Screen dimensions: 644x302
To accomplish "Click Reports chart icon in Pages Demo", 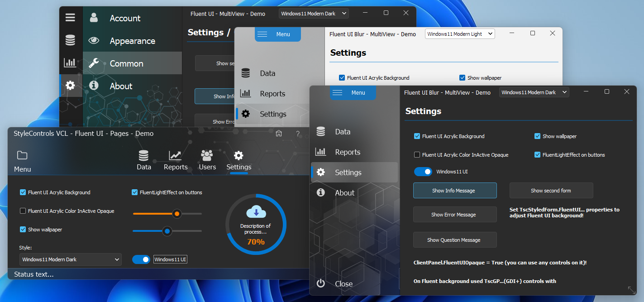I will coord(175,156).
